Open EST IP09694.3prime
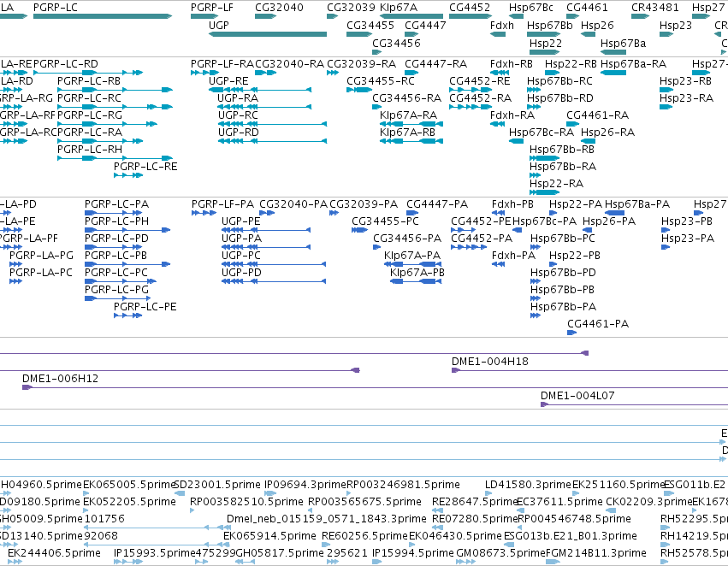The image size is (728, 566). pyautogui.click(x=305, y=484)
